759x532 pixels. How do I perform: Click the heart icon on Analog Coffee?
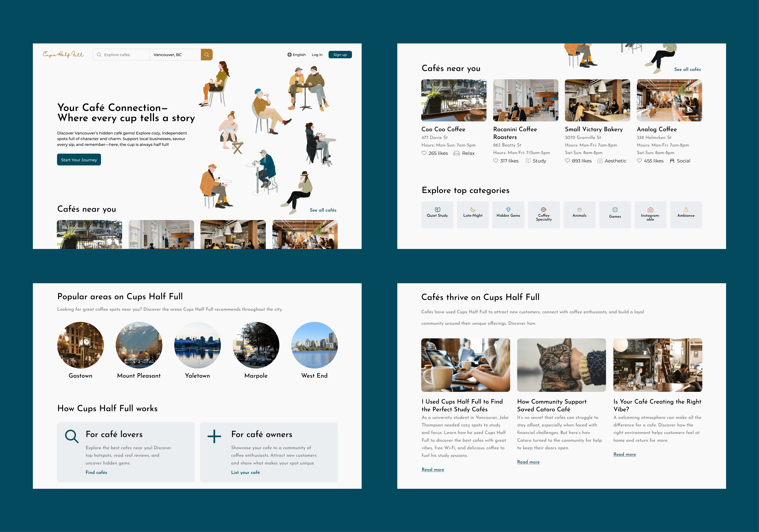(639, 161)
